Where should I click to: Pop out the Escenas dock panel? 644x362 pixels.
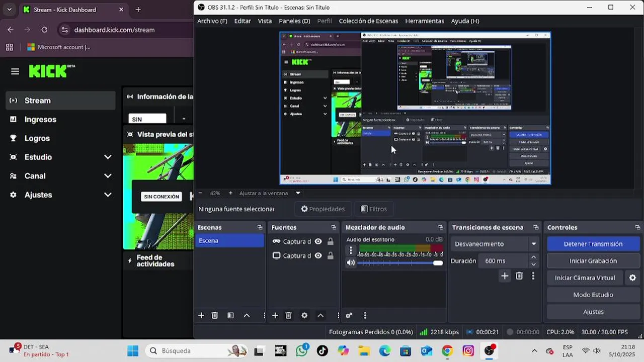click(x=260, y=227)
